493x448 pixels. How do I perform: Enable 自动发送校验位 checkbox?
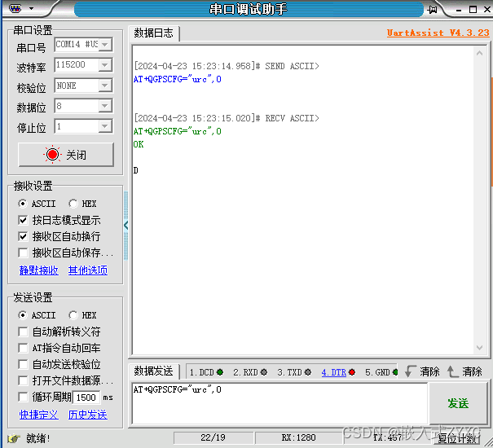[23, 364]
